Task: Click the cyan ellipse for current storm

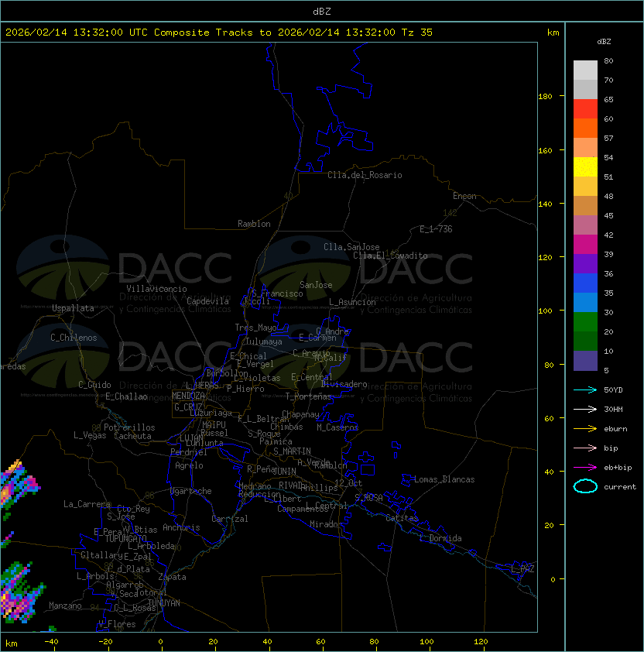Action: pyautogui.click(x=585, y=486)
